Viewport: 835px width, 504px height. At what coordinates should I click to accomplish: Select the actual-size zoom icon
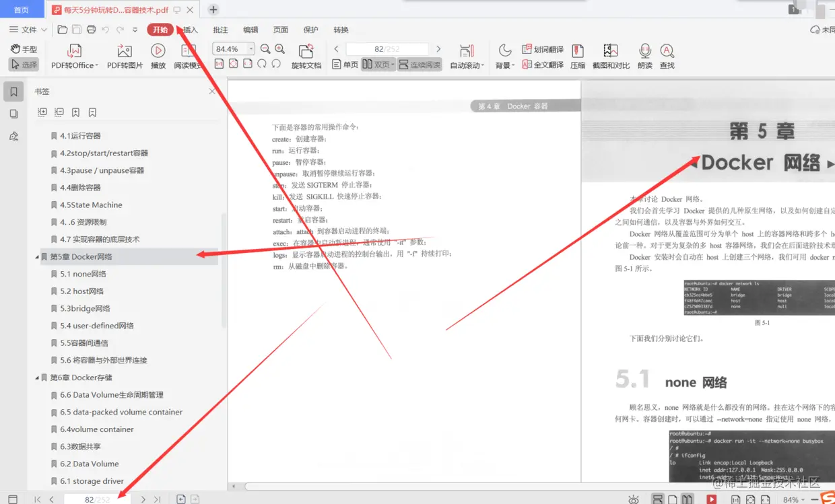(219, 64)
